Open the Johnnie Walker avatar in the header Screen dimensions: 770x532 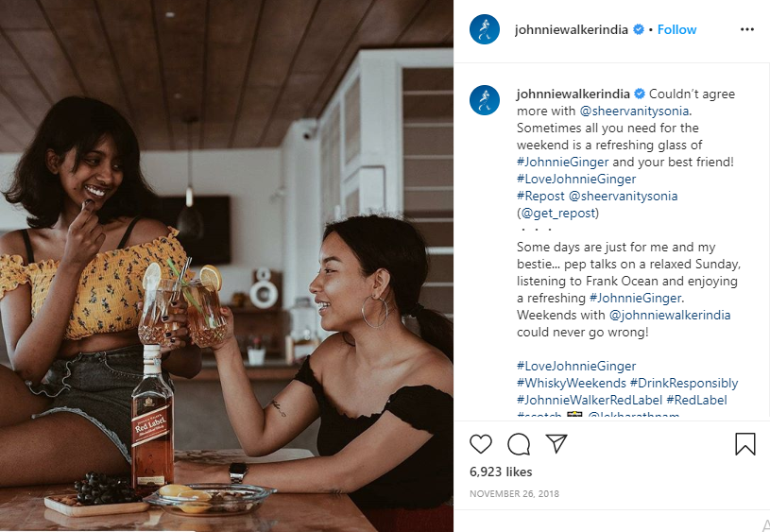(485, 29)
